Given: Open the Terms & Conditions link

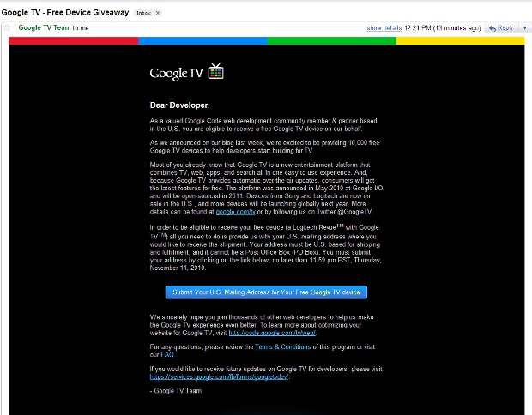Looking at the screenshot, I should tap(282, 347).
